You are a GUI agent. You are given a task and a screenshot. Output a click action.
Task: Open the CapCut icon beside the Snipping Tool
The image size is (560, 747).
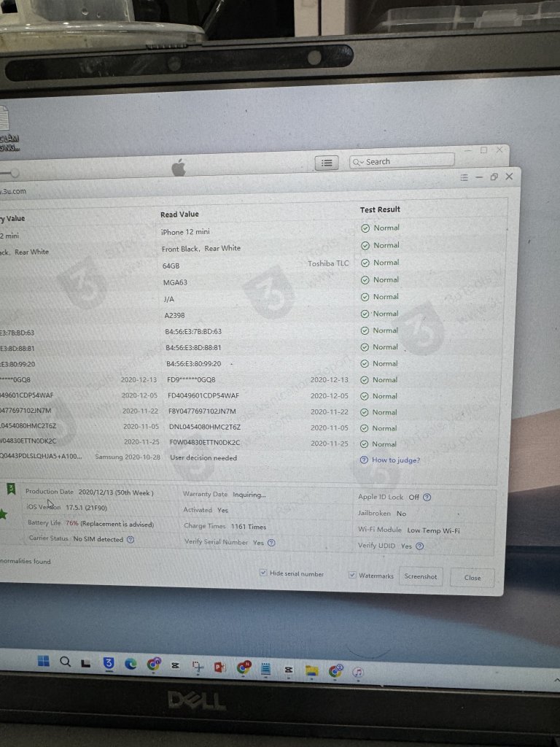point(175,665)
